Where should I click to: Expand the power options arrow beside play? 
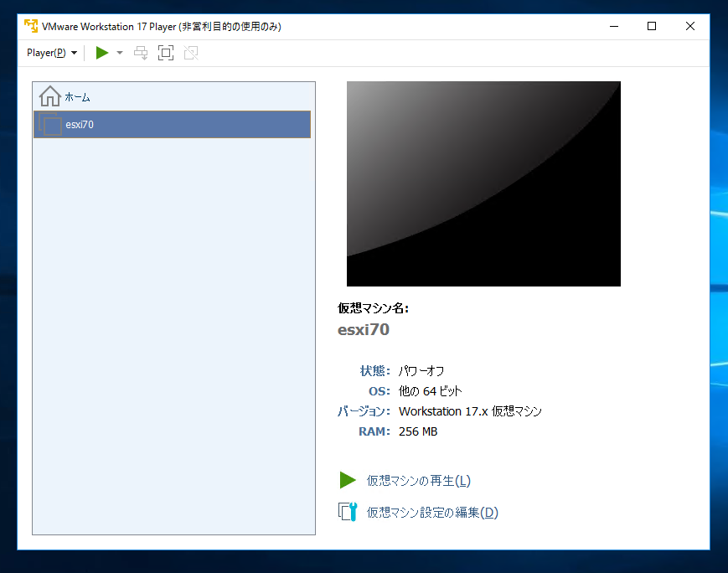120,53
